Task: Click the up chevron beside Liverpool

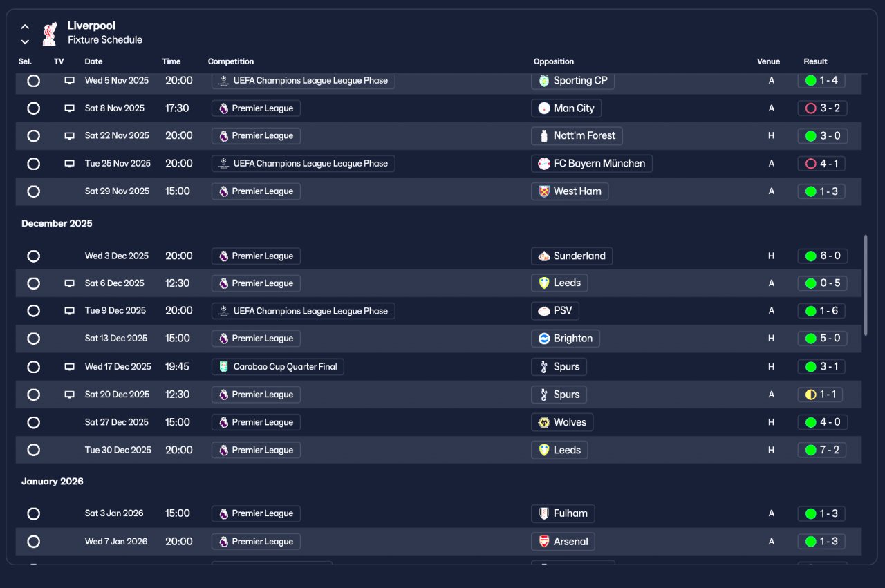Action: pyautogui.click(x=25, y=27)
